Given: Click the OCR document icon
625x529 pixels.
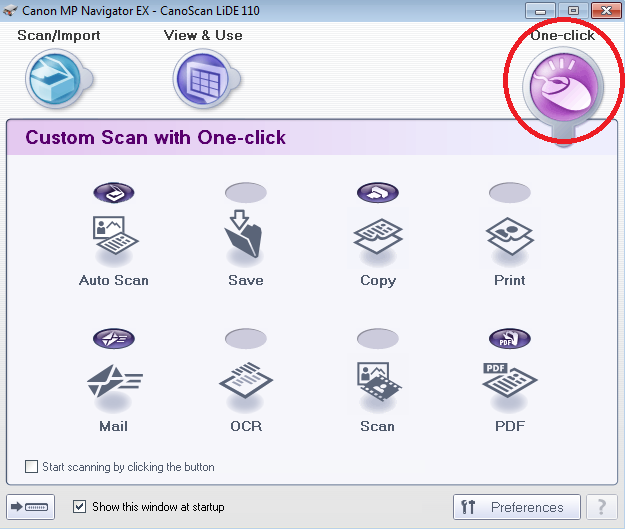Looking at the screenshot, I should 246,380.
